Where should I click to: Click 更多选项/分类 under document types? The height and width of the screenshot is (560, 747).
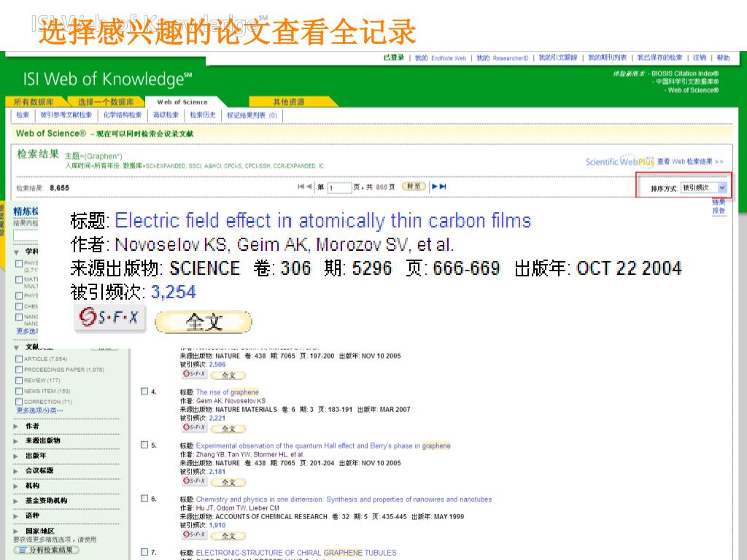(39, 411)
